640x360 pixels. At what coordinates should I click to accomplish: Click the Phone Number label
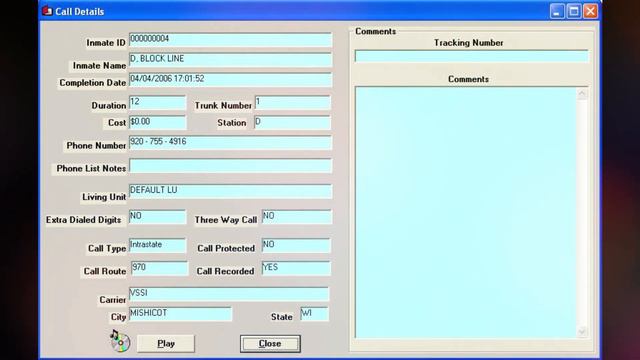click(96, 146)
